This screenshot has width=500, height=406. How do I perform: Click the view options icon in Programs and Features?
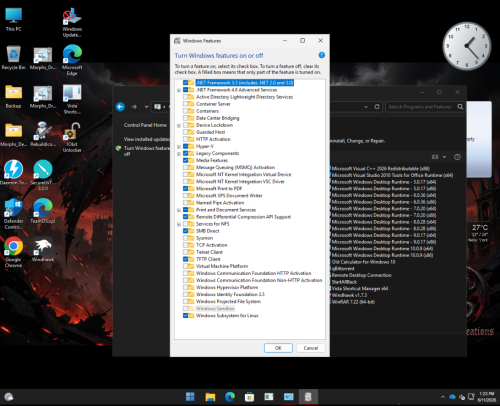coord(435,157)
